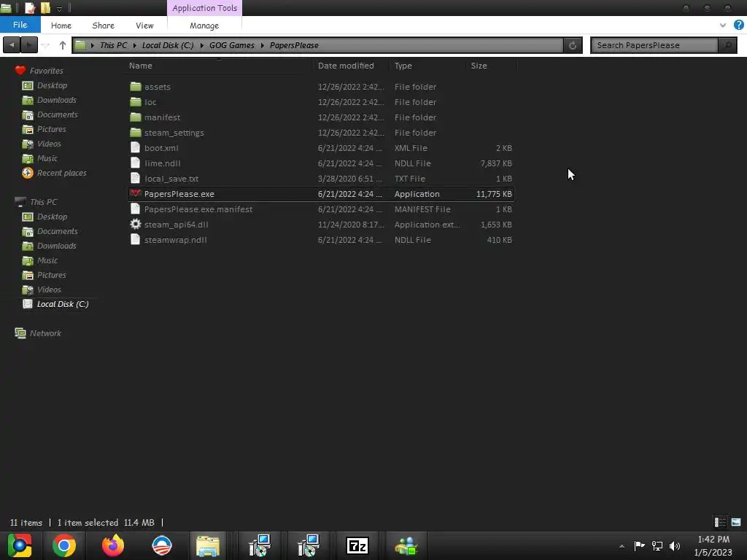Open the network tray icon
The height and width of the screenshot is (560, 747).
657,546
